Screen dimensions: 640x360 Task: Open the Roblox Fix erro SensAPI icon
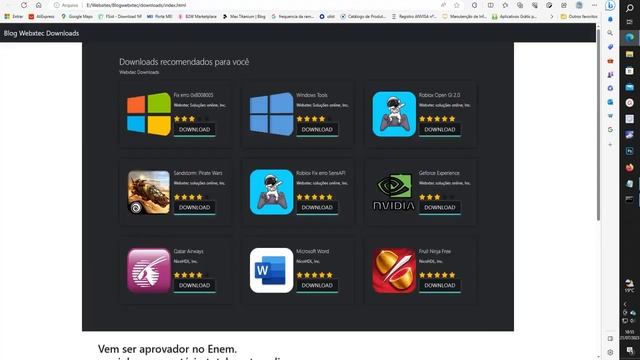271,192
